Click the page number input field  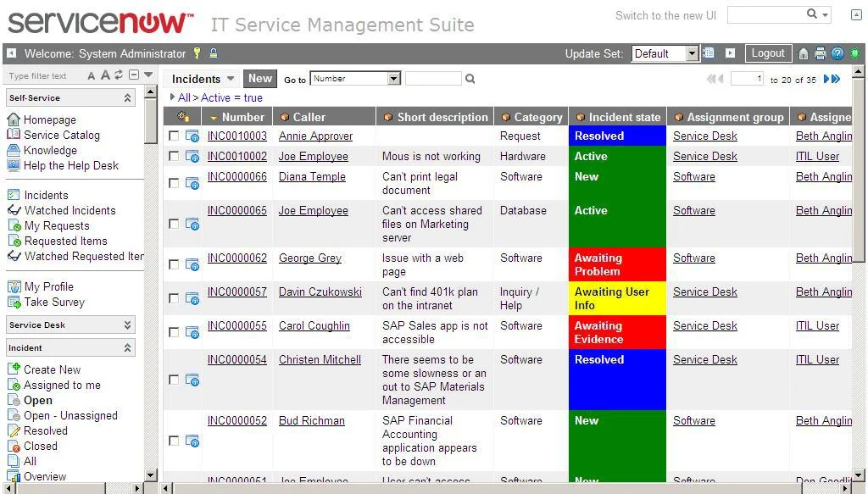(x=748, y=79)
